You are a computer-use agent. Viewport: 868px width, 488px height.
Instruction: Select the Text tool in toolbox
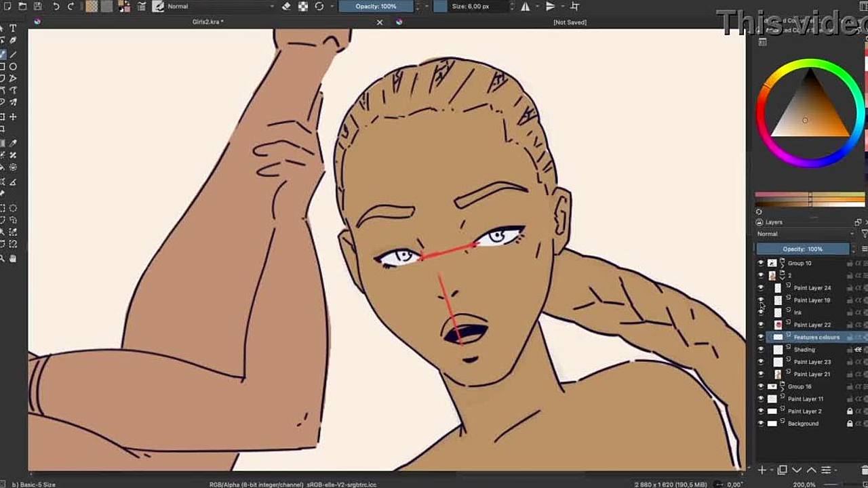(13, 28)
